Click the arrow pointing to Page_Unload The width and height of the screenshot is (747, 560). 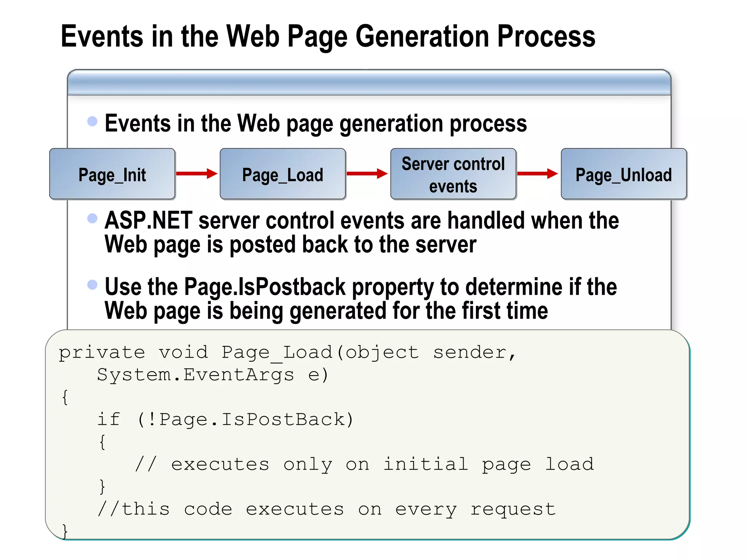[538, 174]
